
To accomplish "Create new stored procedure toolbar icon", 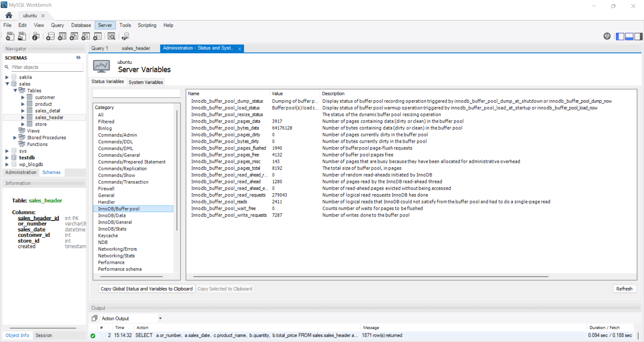I will (x=86, y=36).
